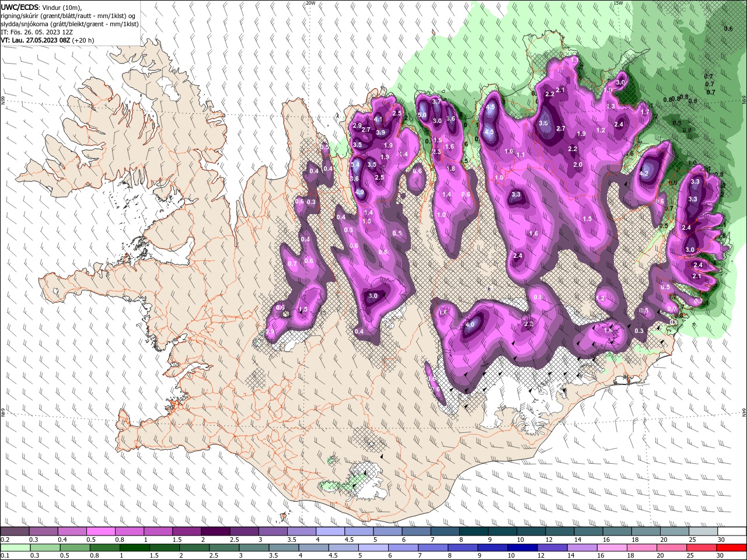This screenshot has height=560, width=747.
Task: Pick snow legend swatch between 0.2 and 0.3
Action: [15, 531]
